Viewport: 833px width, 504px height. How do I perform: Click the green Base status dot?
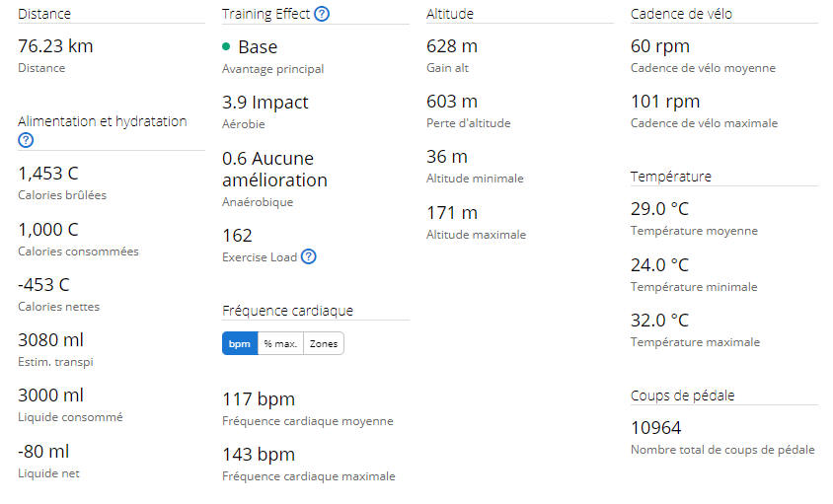(226, 46)
